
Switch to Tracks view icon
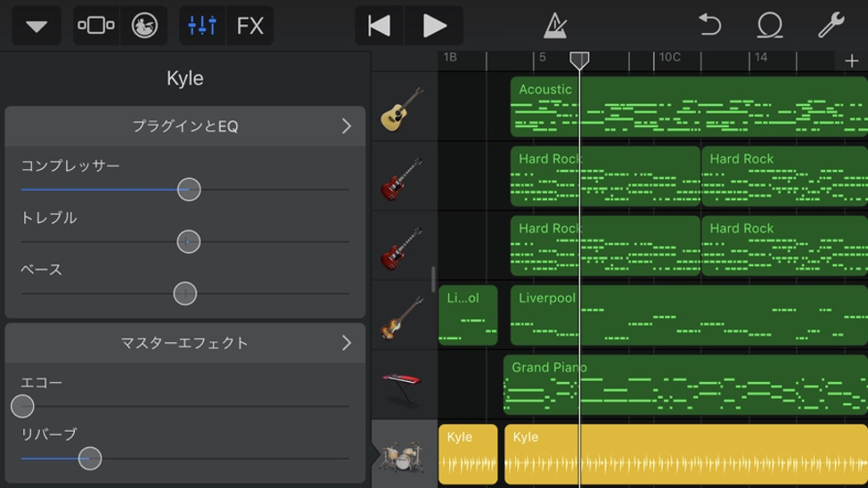96,26
